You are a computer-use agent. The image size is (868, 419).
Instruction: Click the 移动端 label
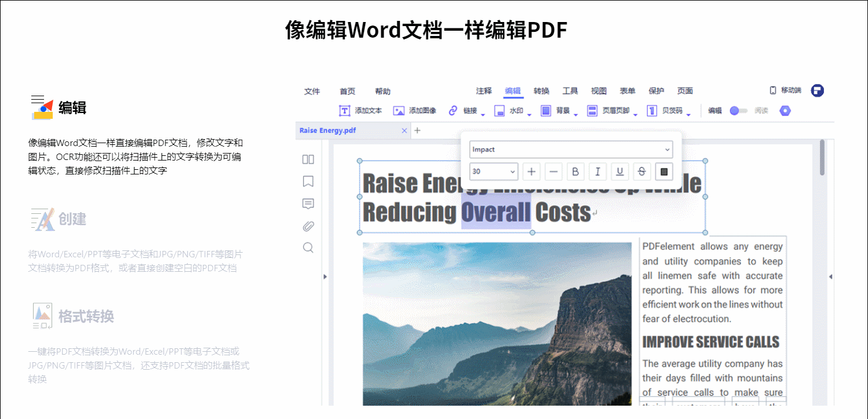tap(791, 90)
